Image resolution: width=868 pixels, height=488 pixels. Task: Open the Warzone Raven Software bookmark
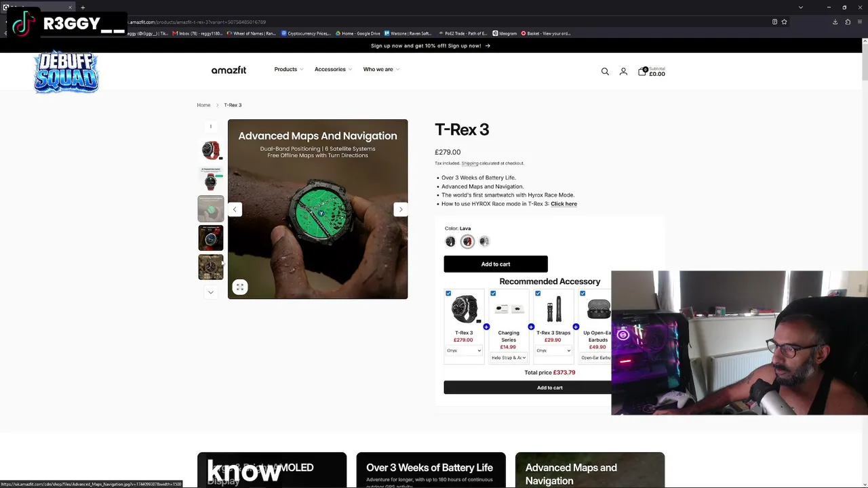pyautogui.click(x=408, y=33)
